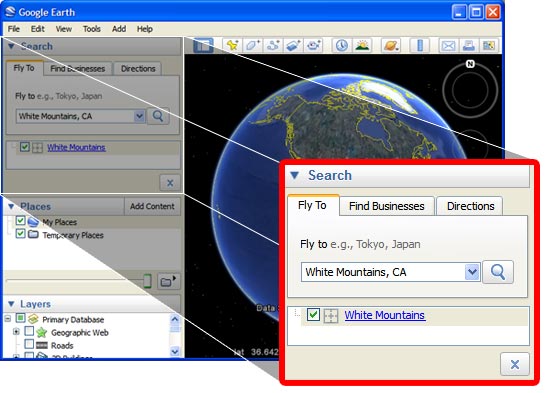The height and width of the screenshot is (393, 550).
Task: Hide the sidebar using the toolbar icon
Action: (203, 45)
